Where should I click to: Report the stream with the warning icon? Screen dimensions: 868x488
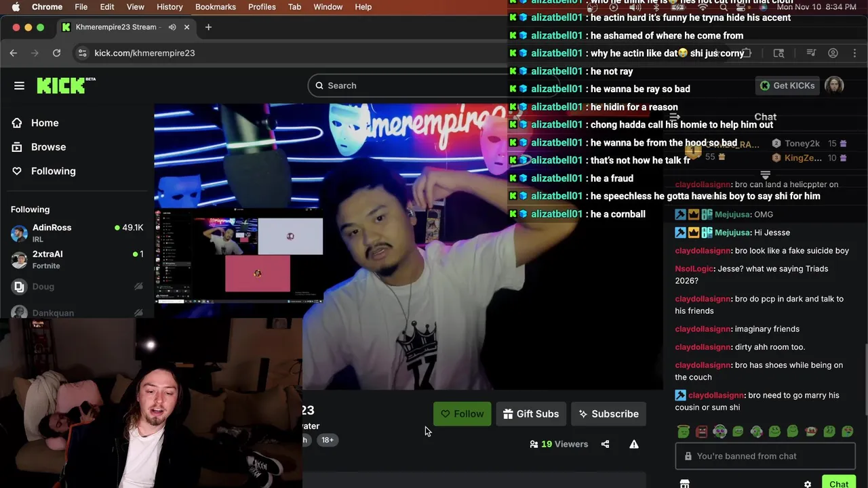coord(634,444)
